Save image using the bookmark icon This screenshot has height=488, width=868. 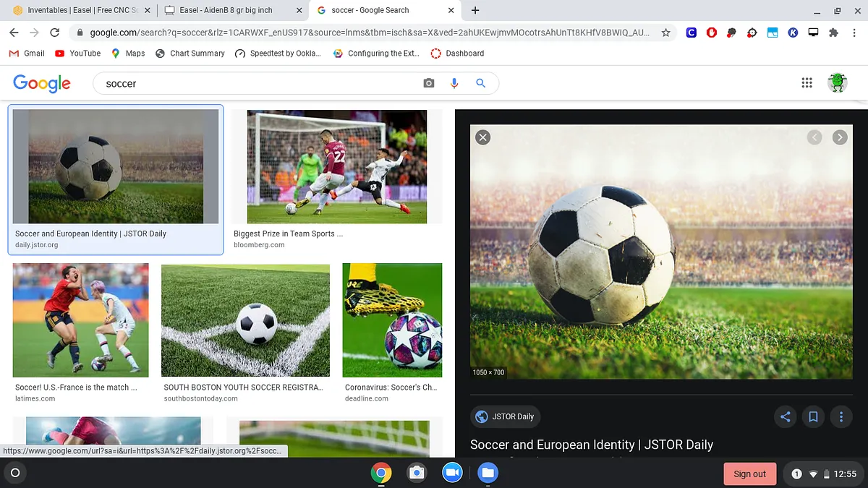pyautogui.click(x=813, y=416)
